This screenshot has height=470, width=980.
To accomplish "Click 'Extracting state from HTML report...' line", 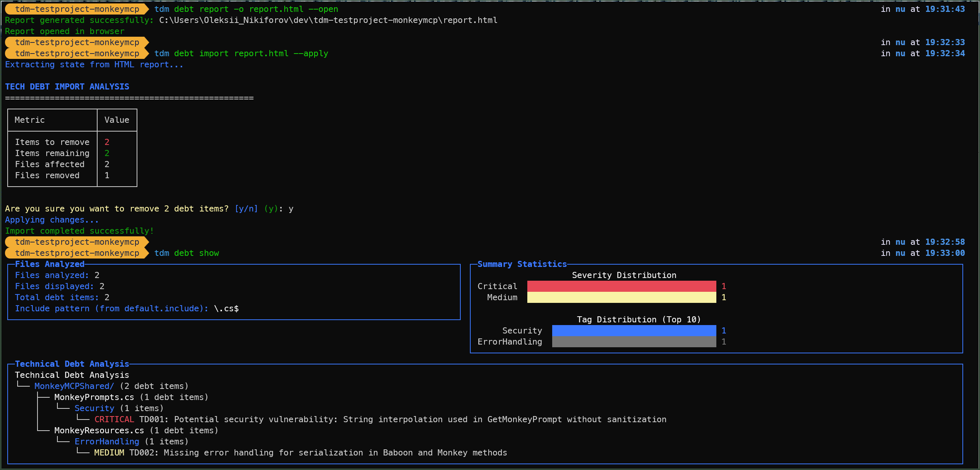I will click(94, 65).
